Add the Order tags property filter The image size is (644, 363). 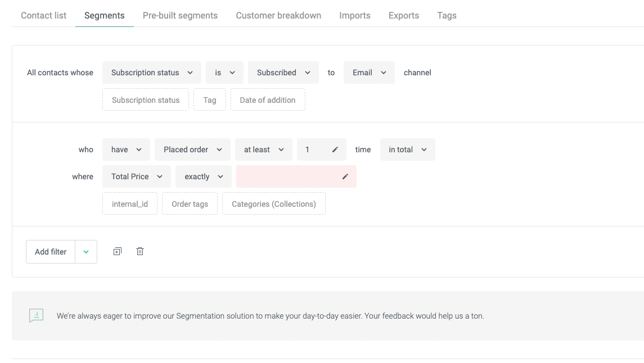tap(190, 204)
